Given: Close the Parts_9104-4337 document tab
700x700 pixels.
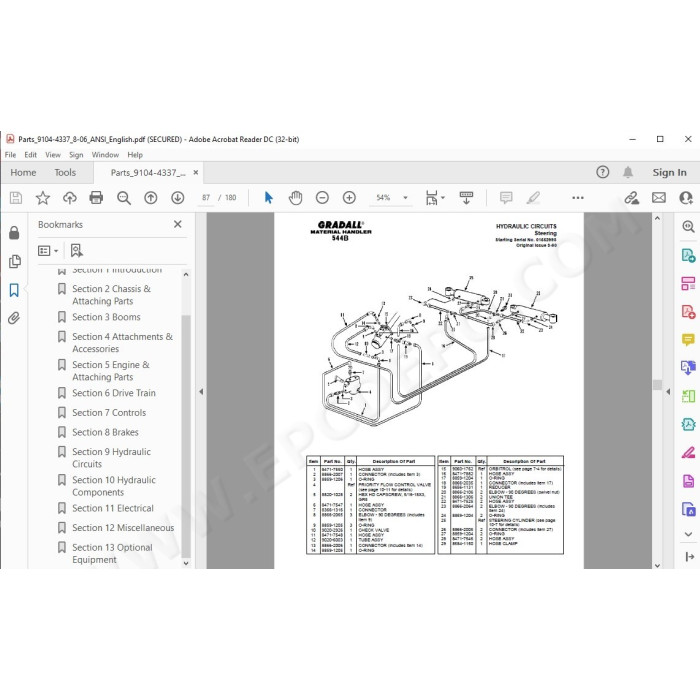Looking at the screenshot, I should 196,172.
